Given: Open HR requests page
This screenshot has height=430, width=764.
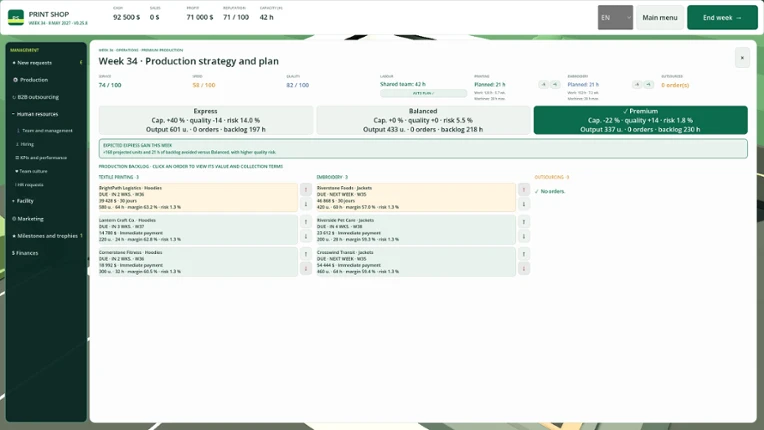Looking at the screenshot, I should tap(30, 185).
